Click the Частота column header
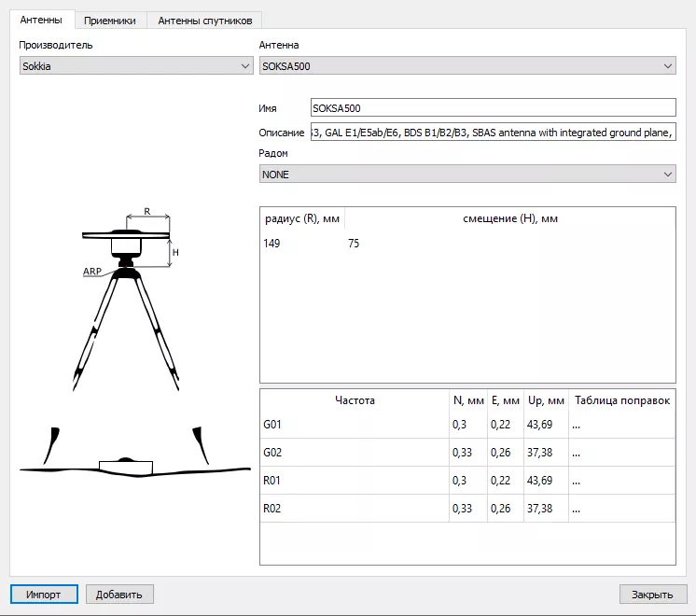This screenshot has height=616, width=696. point(355,400)
